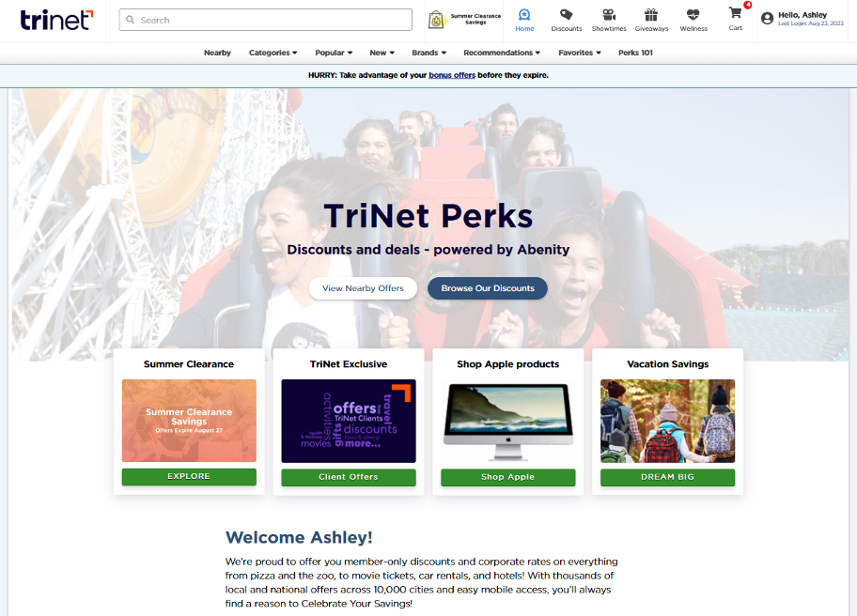Open Wellness heart icon
The height and width of the screenshot is (616, 857).
693,15
